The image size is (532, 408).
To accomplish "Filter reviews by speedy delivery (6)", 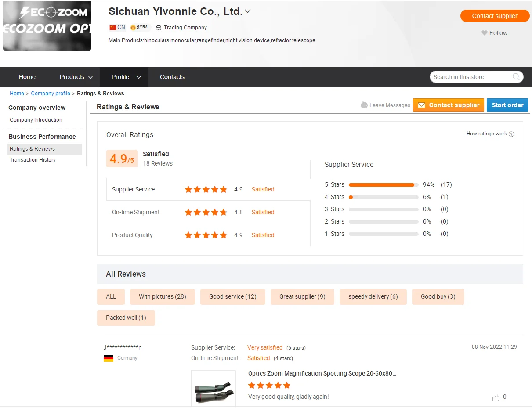I will coord(373,297).
